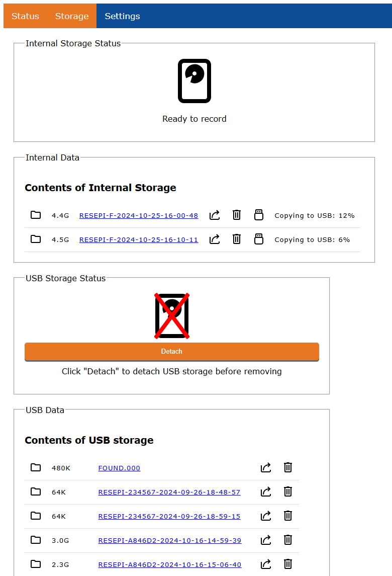Screen dimensions: 392x576
Task: Open the RESEPI-F-2024-10-25-16-00-48 folder link
Action: point(139,215)
